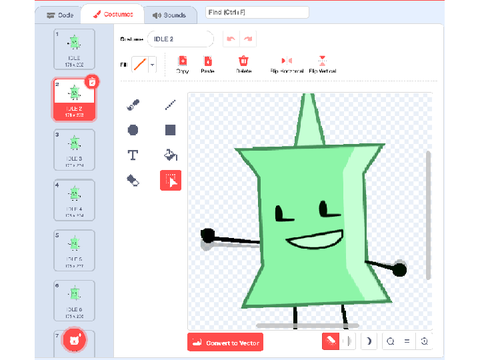Viewport: 480px width, 360px height.
Task: Select the IDLE 3 costume thumbnail
Action: [x=74, y=150]
